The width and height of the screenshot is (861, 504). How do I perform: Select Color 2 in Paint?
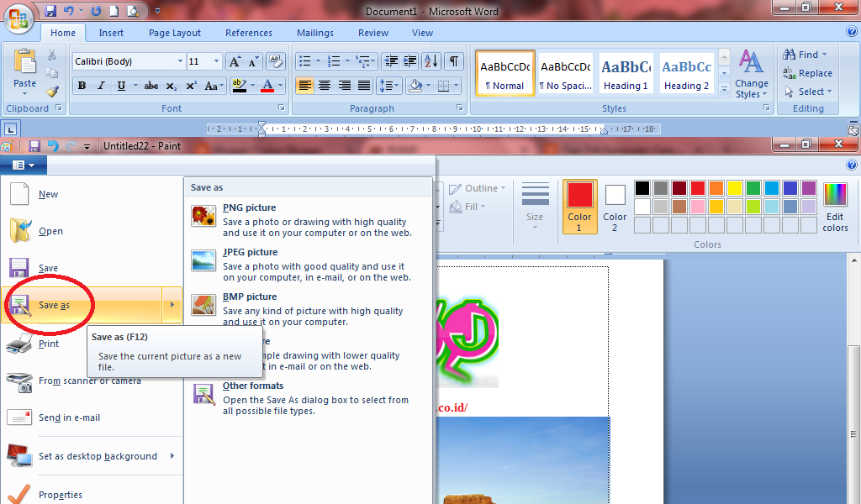[x=615, y=207]
